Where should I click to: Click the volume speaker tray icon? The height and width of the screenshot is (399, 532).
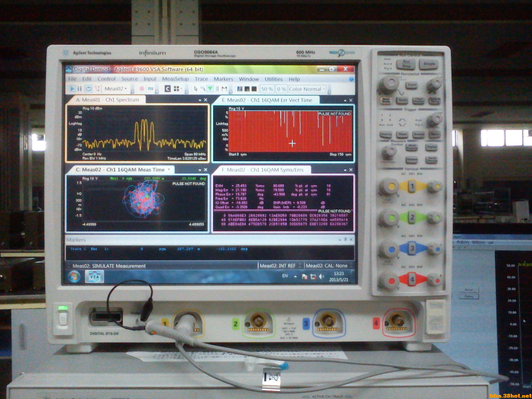pos(322,276)
